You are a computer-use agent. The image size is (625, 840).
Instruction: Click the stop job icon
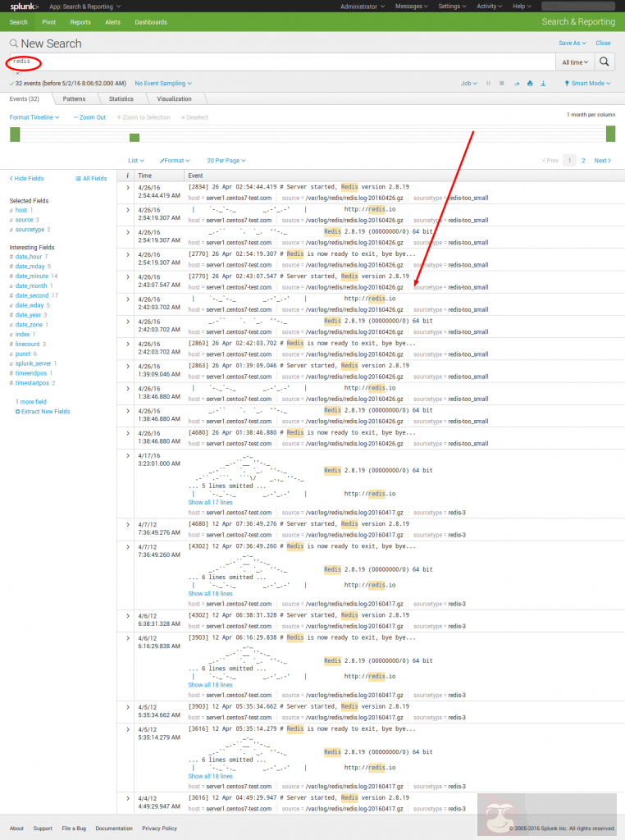point(502,84)
